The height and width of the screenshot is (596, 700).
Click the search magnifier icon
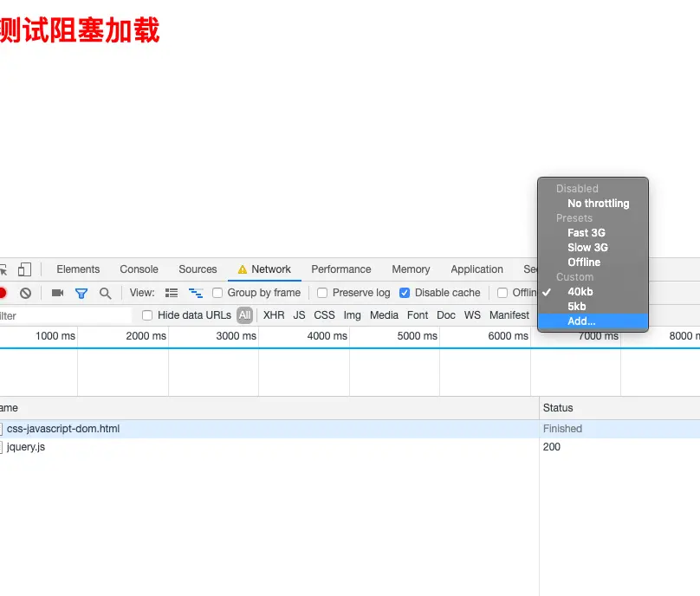(105, 293)
